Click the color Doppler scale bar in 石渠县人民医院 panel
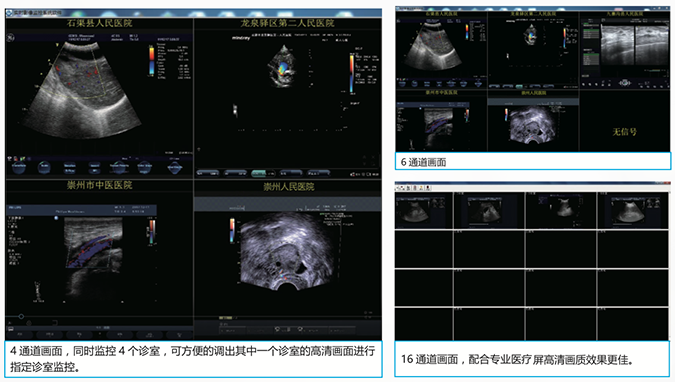 [152, 61]
